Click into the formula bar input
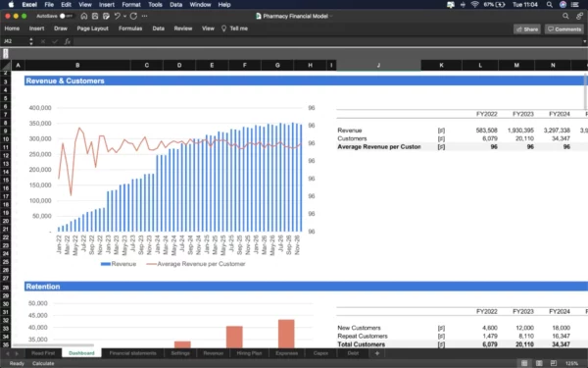Screen dimensions: 588x368 [327, 41]
